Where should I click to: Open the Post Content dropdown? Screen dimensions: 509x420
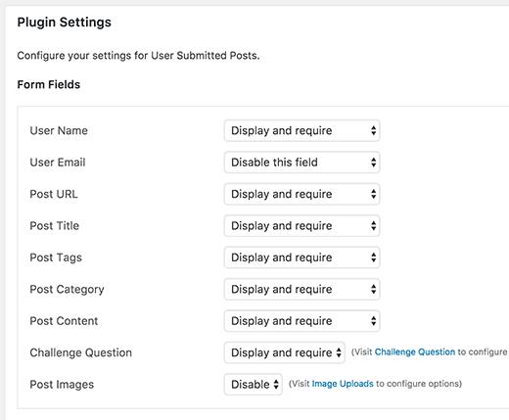click(301, 321)
